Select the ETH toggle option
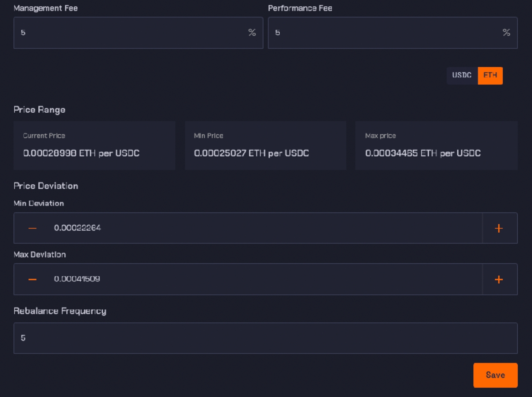Image resolution: width=532 pixels, height=397 pixels. point(490,75)
